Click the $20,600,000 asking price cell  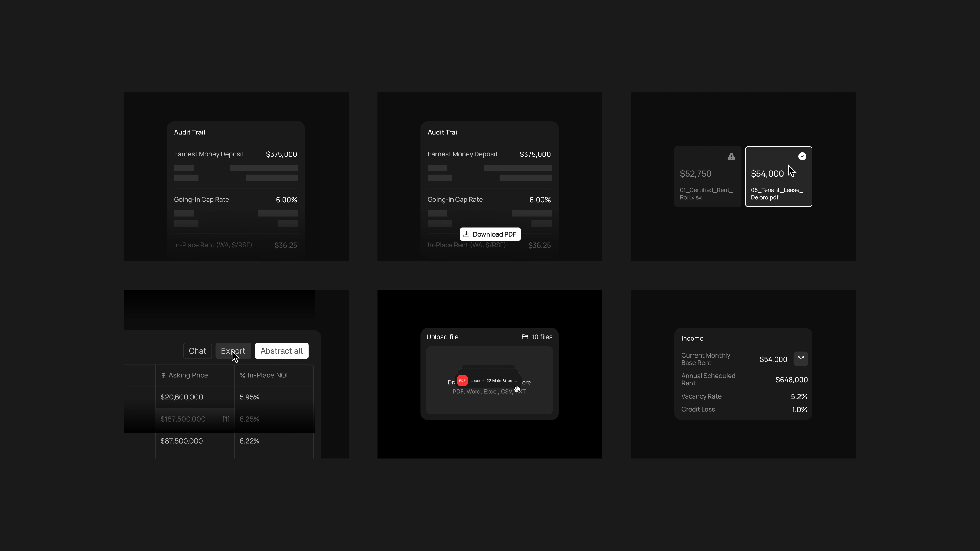(x=182, y=397)
